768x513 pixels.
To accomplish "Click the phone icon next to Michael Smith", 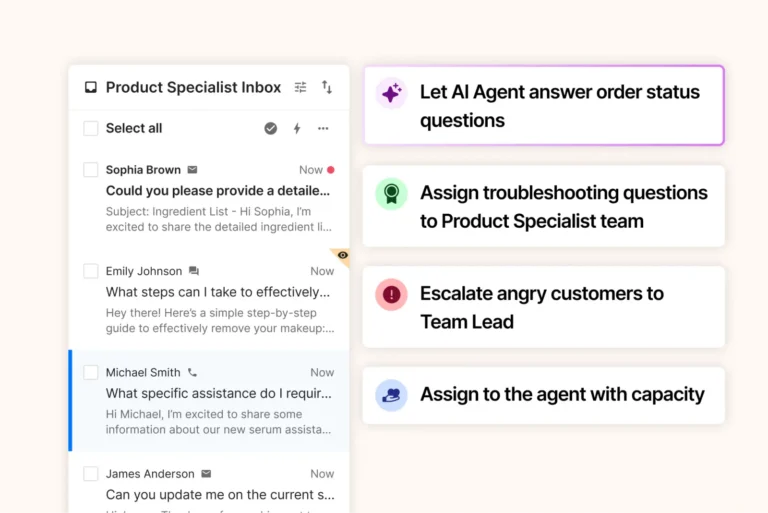I will [192, 372].
